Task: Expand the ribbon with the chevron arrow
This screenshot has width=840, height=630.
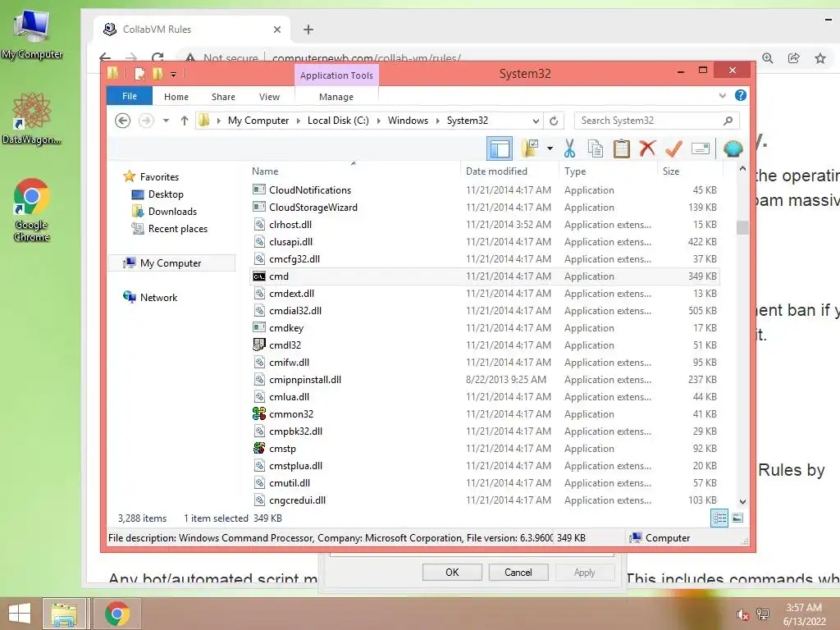Action: coord(722,95)
